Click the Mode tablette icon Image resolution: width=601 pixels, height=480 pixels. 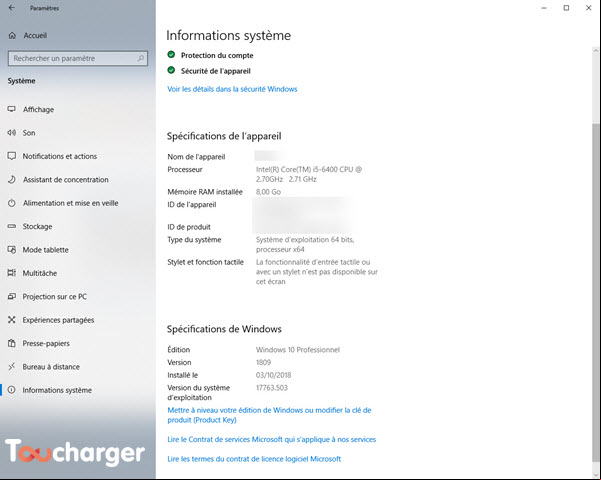[12, 250]
